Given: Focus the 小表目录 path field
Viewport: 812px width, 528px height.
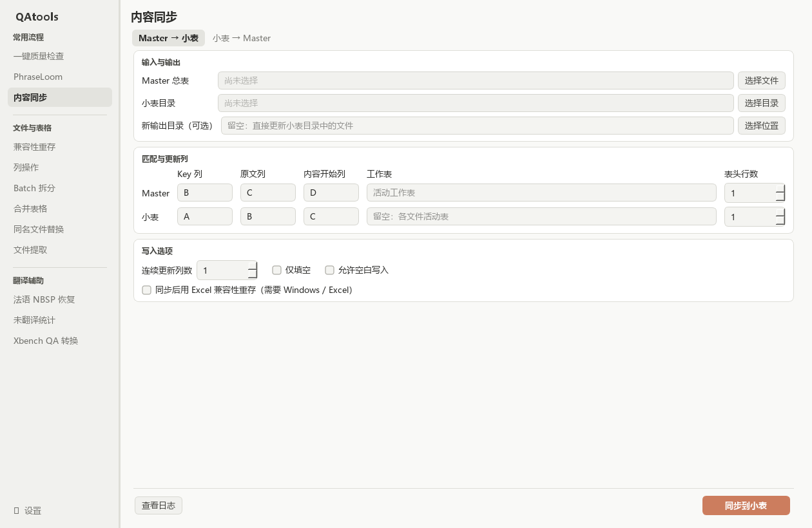Looking at the screenshot, I should click(x=476, y=103).
